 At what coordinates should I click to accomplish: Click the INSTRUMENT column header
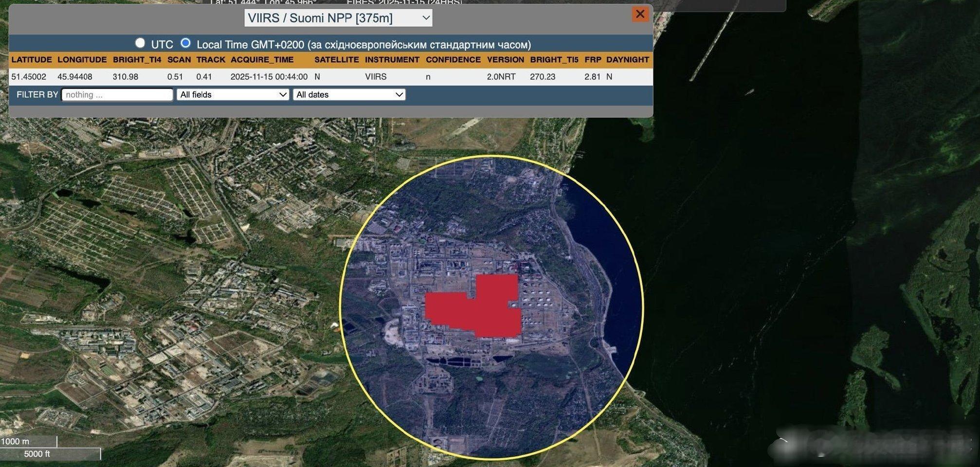click(392, 60)
